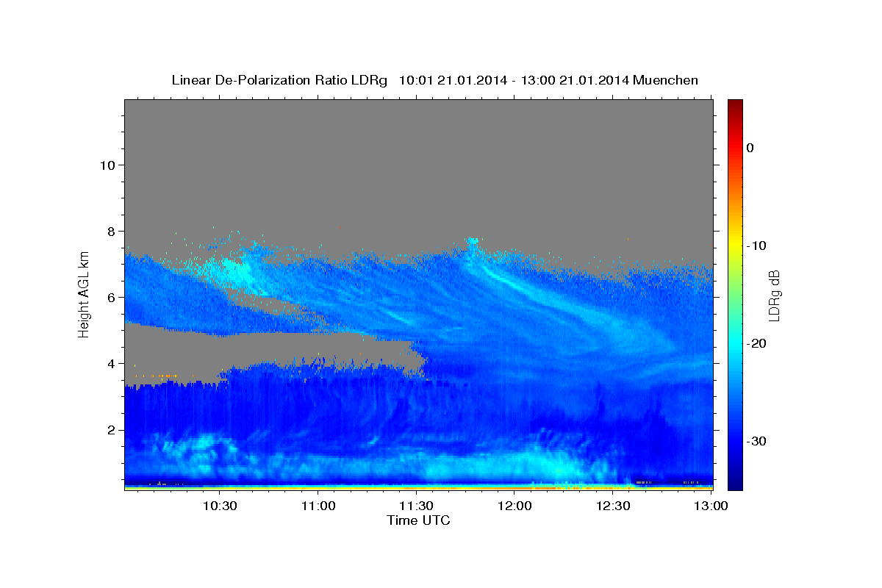Click the "LDRg dB" colorbar label
882x588 pixels.
point(773,295)
